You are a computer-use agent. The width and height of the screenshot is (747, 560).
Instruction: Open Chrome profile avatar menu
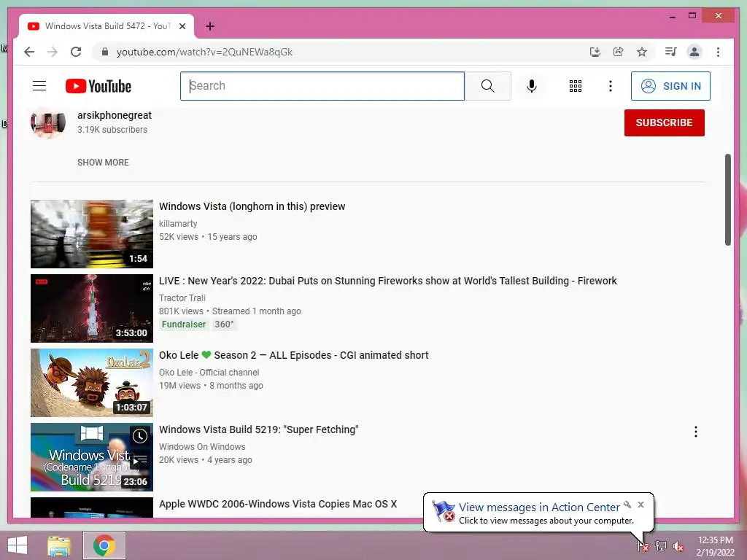click(x=694, y=52)
